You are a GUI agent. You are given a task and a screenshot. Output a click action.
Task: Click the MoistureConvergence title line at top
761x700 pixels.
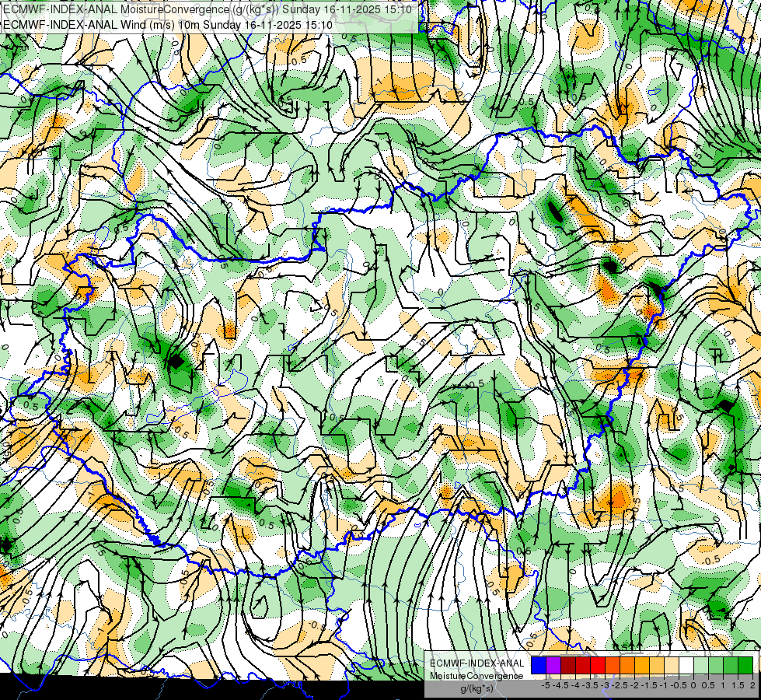pos(208,9)
